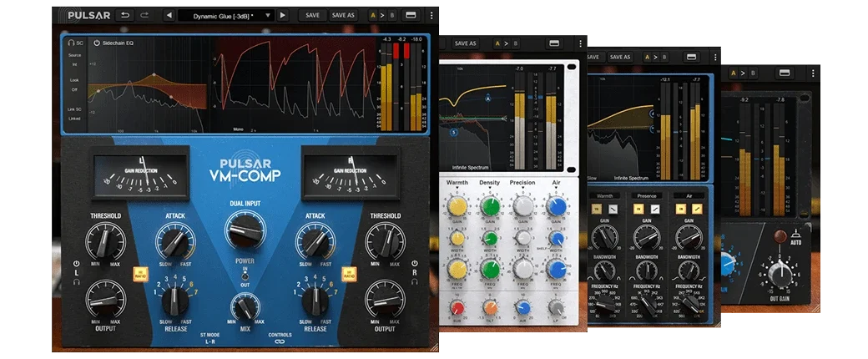Screen dimensions: 868x359
Task: Go to previous preset in VM-Comp
Action: coord(169,15)
